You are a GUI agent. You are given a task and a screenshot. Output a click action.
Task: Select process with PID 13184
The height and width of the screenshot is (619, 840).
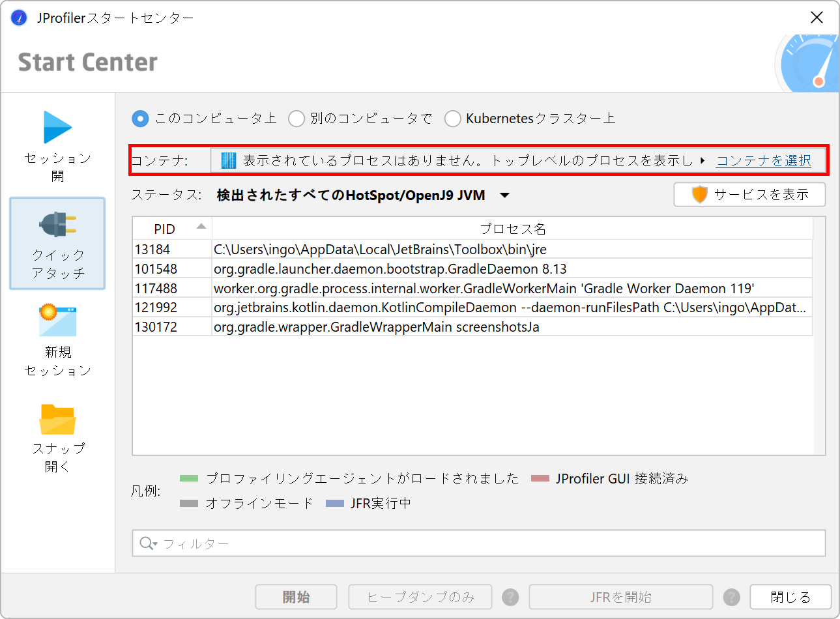(x=472, y=250)
